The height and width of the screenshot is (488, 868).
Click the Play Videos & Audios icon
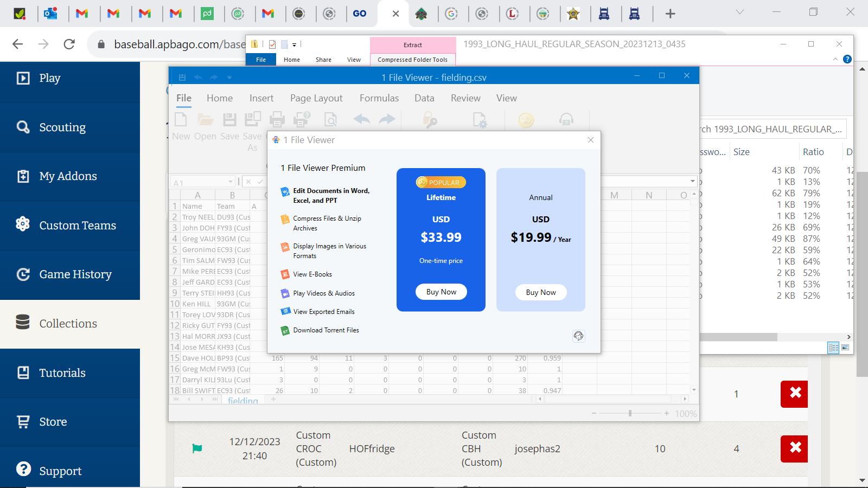[x=285, y=293]
